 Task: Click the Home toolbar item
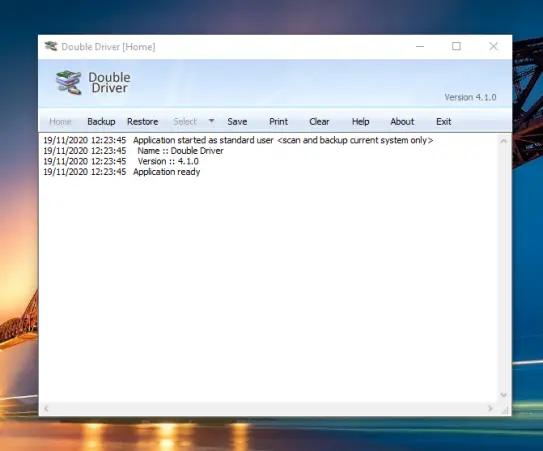point(60,122)
